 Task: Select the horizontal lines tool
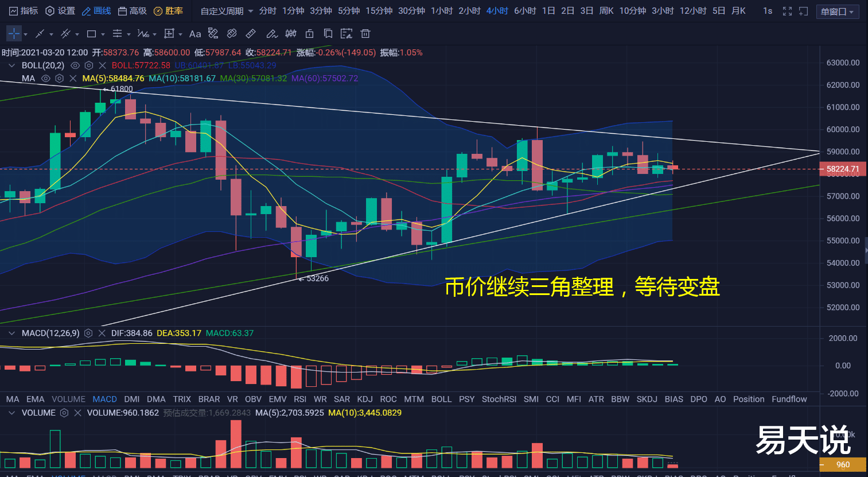(x=117, y=34)
